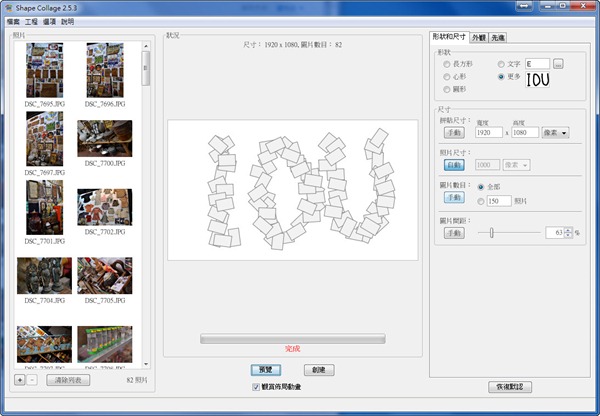Click the photo spacing slider handle
Image resolution: width=600 pixels, height=416 pixels.
pos(491,232)
